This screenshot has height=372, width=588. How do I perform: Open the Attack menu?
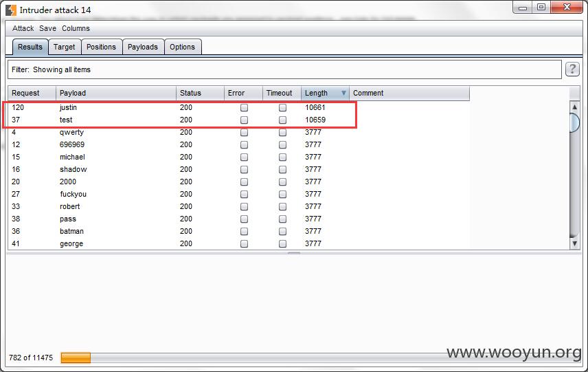click(x=23, y=28)
